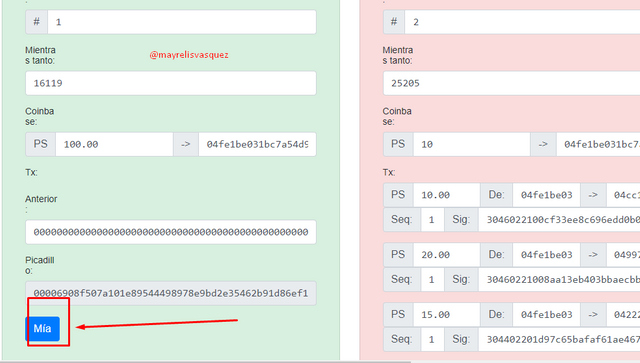Screen dimensions: 640x363
Task: Select the Anterior all-zeros hash field
Action: point(171,232)
